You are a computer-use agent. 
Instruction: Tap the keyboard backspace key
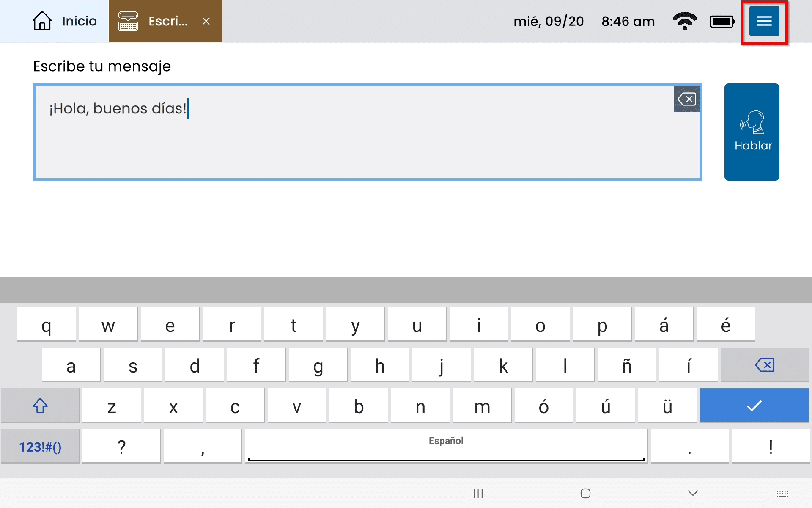point(765,365)
